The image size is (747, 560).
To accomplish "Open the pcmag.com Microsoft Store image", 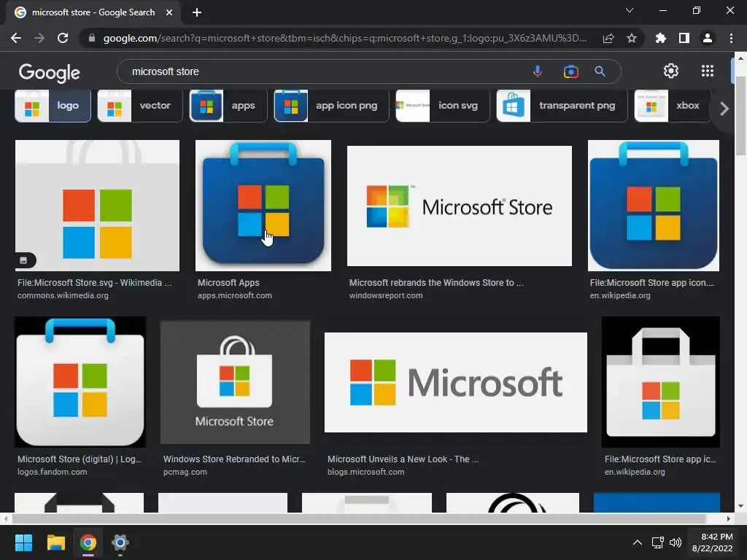I will [x=235, y=382].
